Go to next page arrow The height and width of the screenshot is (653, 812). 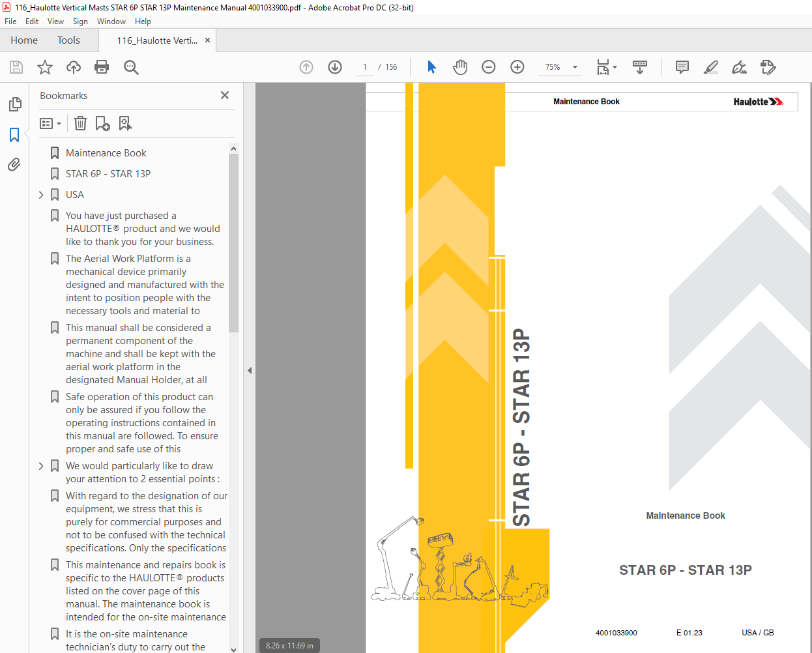[x=335, y=67]
